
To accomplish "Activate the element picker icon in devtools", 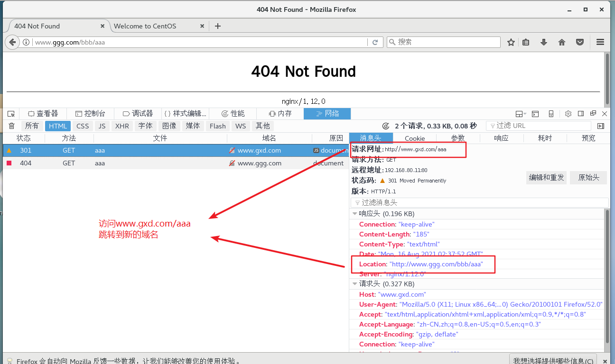I will [x=11, y=114].
